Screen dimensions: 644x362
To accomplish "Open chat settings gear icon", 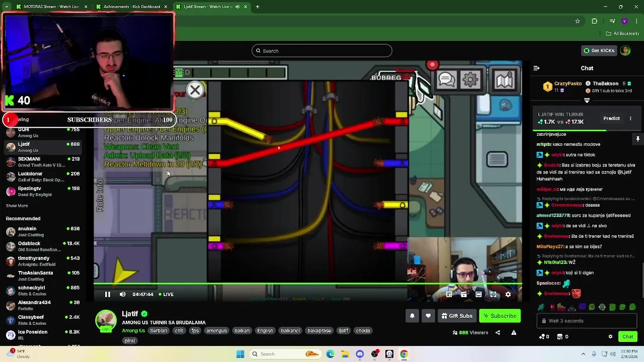I will [x=610, y=336].
